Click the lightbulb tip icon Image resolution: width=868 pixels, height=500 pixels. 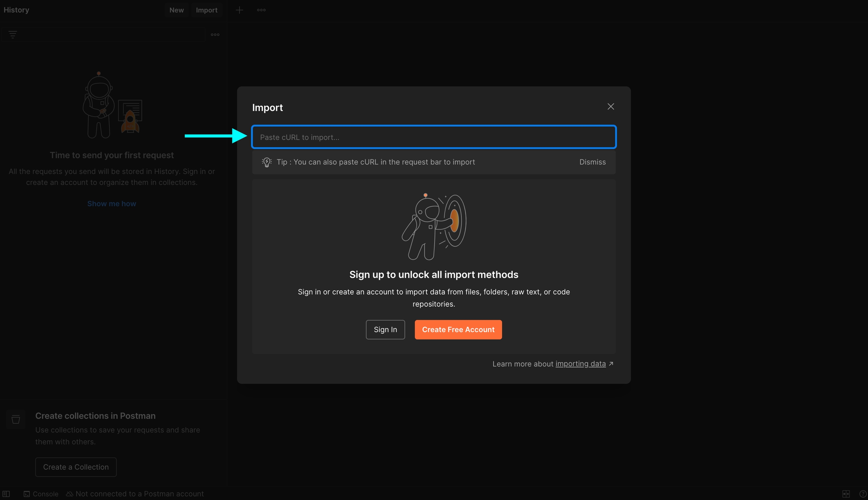point(267,162)
